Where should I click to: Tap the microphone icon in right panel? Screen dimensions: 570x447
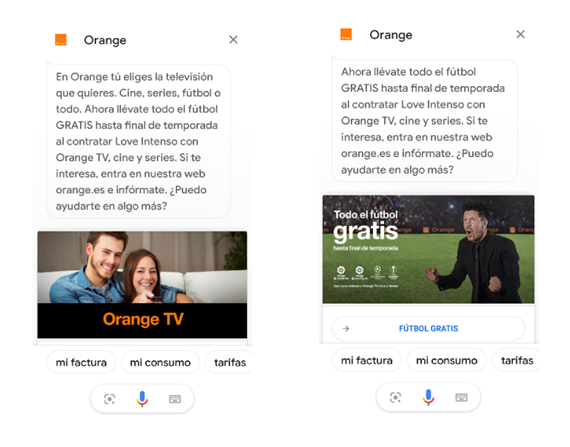(428, 397)
